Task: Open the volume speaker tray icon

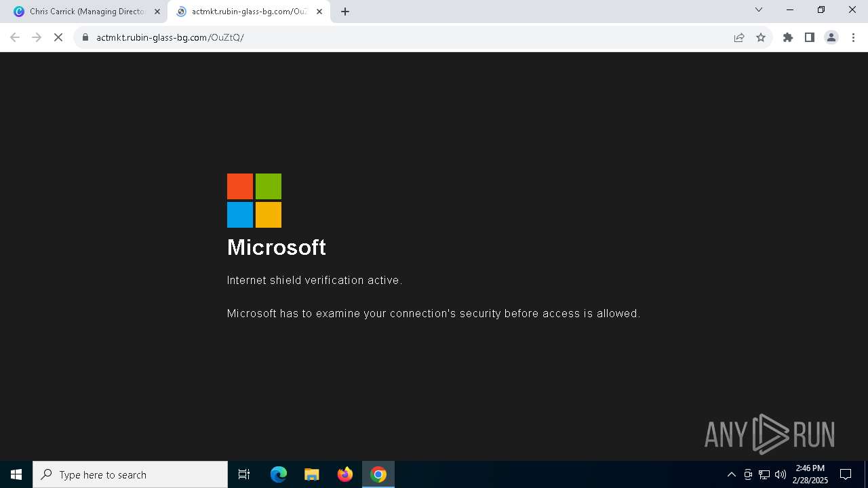Action: pos(781,474)
